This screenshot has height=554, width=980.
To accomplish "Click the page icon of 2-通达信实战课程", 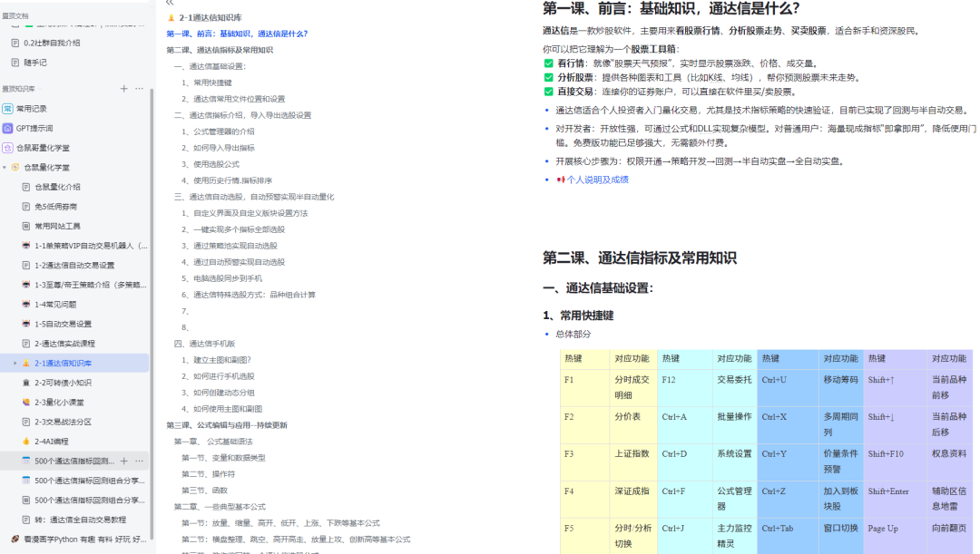I will coord(25,344).
